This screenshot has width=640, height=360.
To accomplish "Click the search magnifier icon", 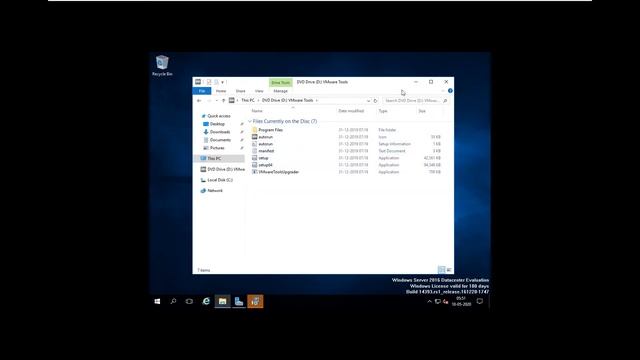I will 445,100.
